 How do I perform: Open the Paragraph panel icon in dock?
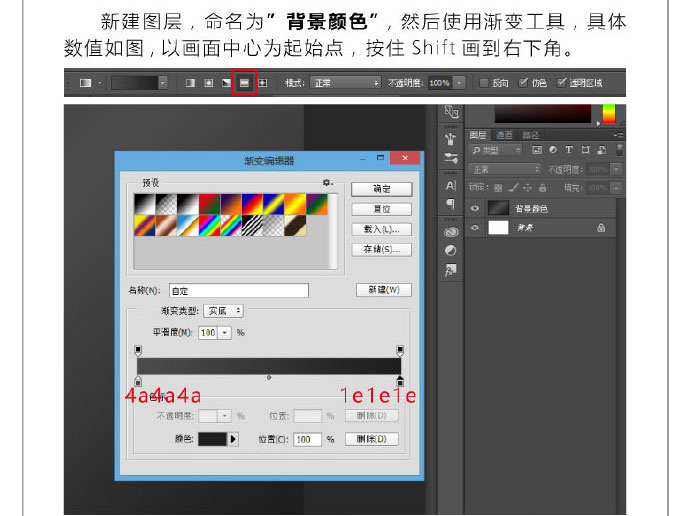[450, 204]
